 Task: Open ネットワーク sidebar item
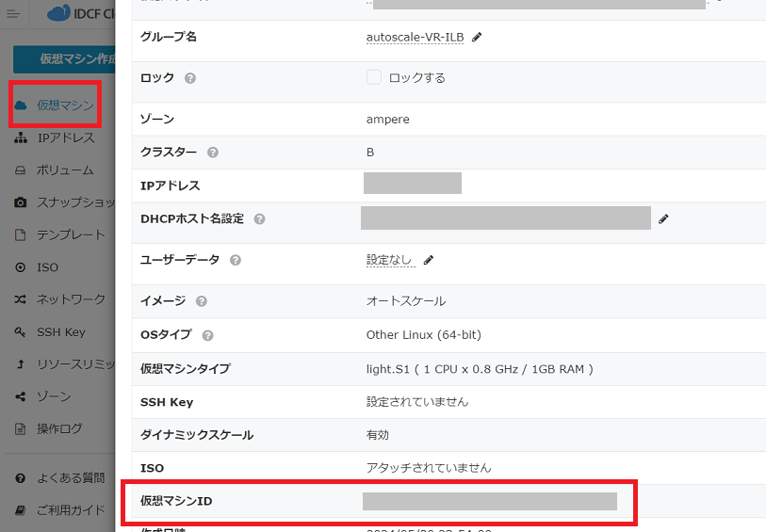pyautogui.click(x=70, y=299)
